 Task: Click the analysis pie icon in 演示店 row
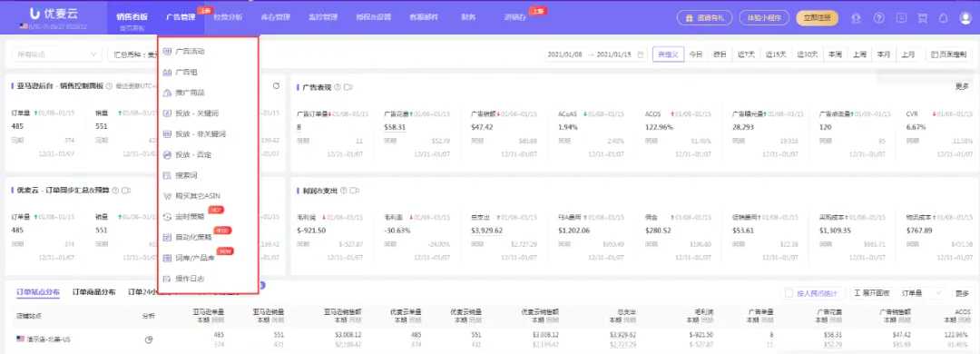pyautogui.click(x=150, y=339)
